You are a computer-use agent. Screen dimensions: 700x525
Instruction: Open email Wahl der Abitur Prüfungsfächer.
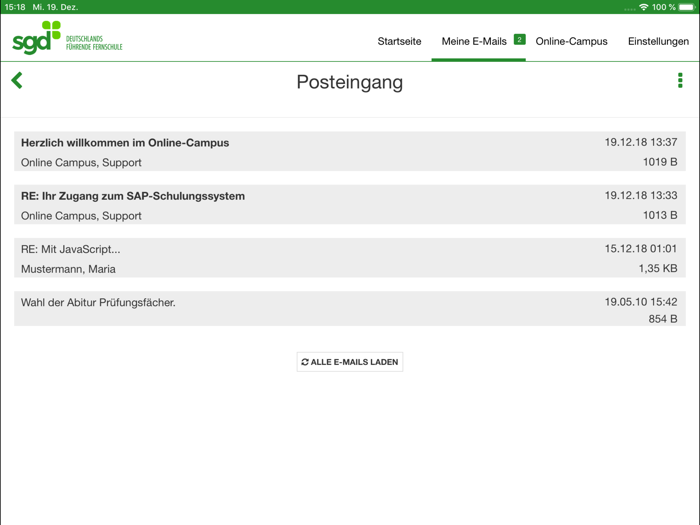point(350,308)
